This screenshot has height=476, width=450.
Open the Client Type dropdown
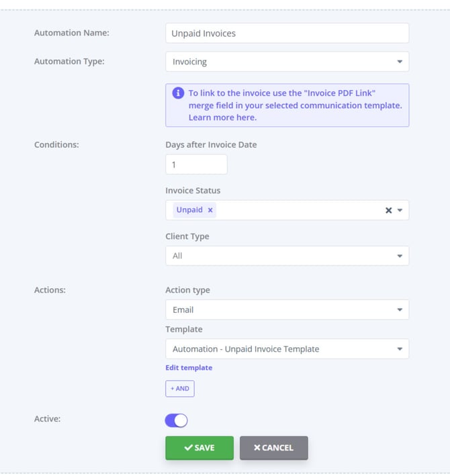pos(287,256)
